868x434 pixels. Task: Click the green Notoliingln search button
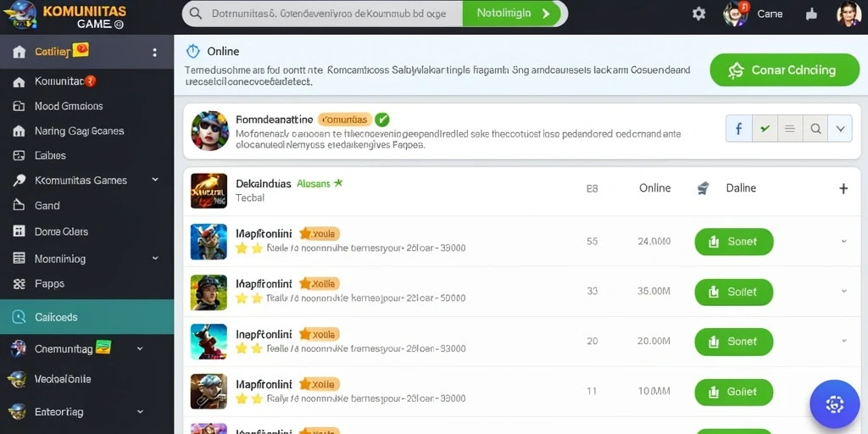(513, 14)
